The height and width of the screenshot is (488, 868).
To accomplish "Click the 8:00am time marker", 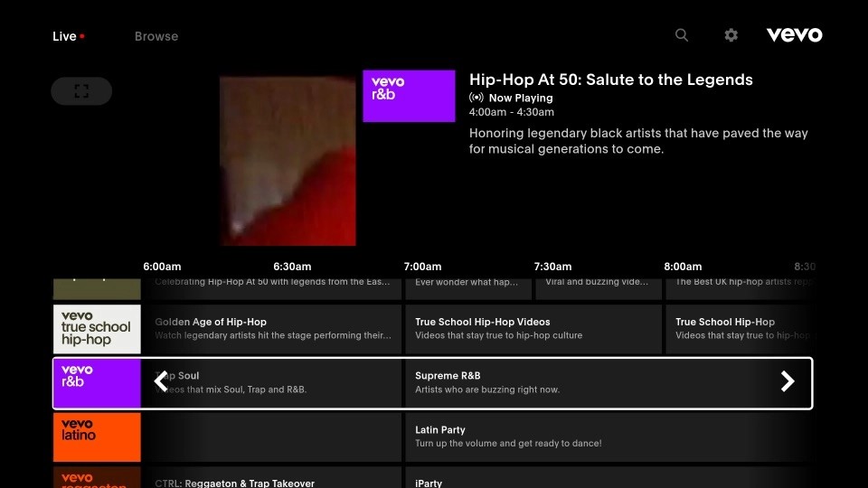I will (x=683, y=267).
